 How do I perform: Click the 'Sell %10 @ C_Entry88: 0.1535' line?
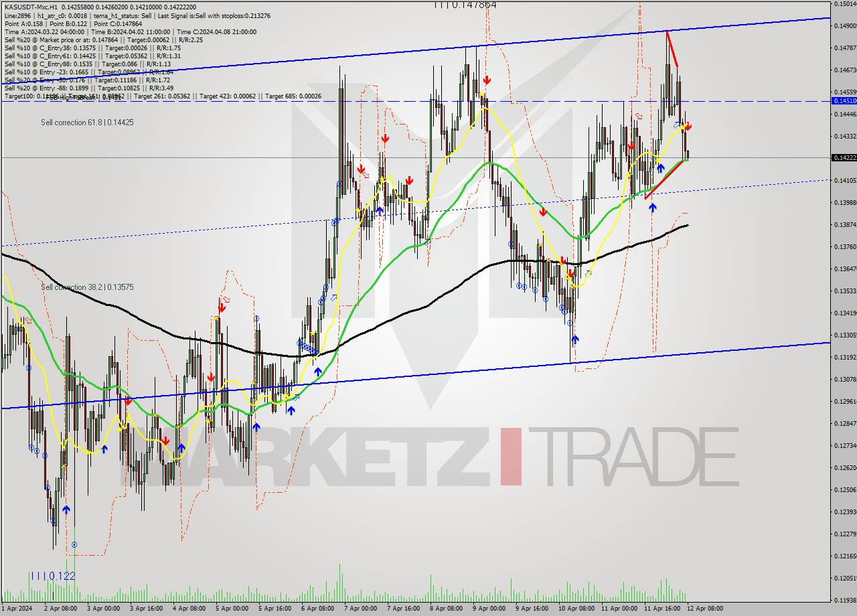(87, 64)
